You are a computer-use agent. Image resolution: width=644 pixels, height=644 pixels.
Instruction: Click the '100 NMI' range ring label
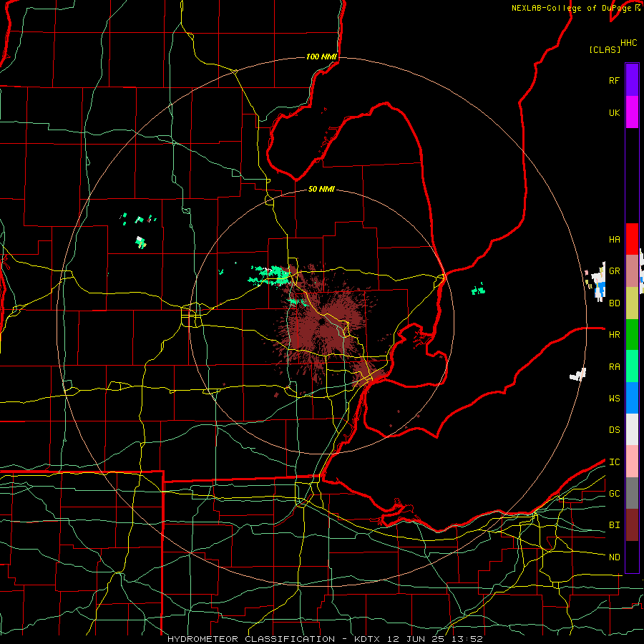321,57
